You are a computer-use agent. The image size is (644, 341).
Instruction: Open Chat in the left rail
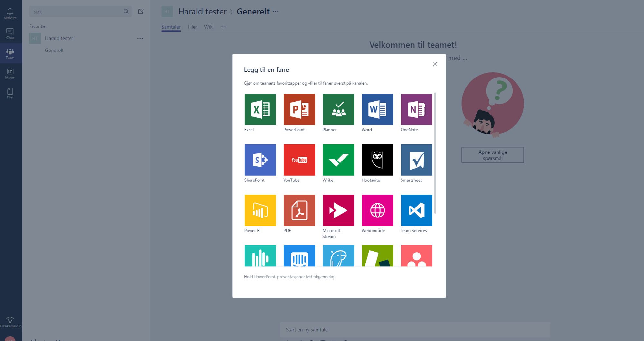(10, 33)
